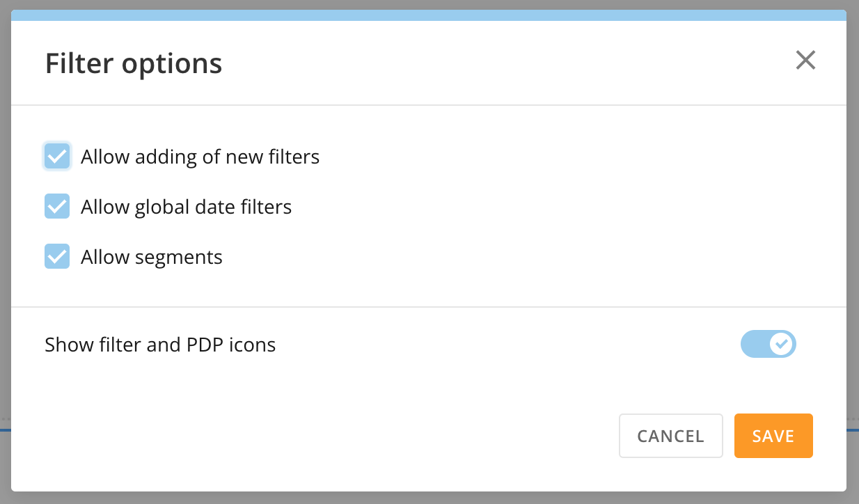Turn off Show filter and PDP icons
Screen dimensions: 859x504
pos(769,344)
